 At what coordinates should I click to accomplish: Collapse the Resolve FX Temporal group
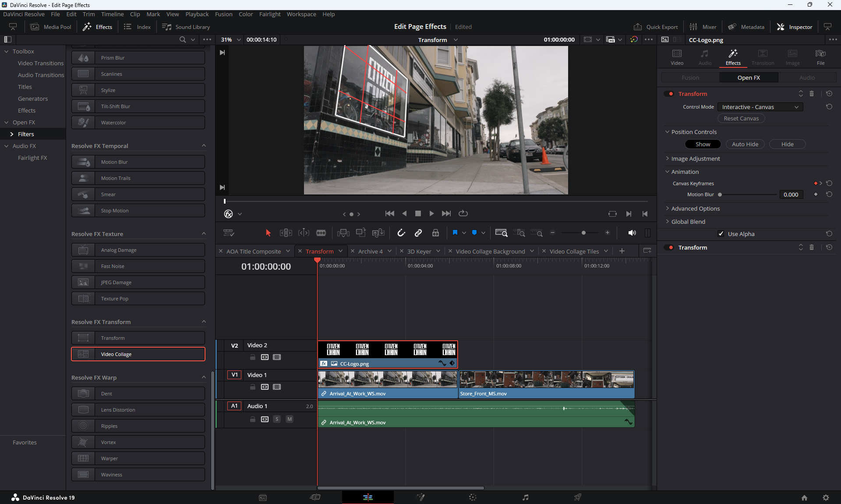[x=204, y=146]
